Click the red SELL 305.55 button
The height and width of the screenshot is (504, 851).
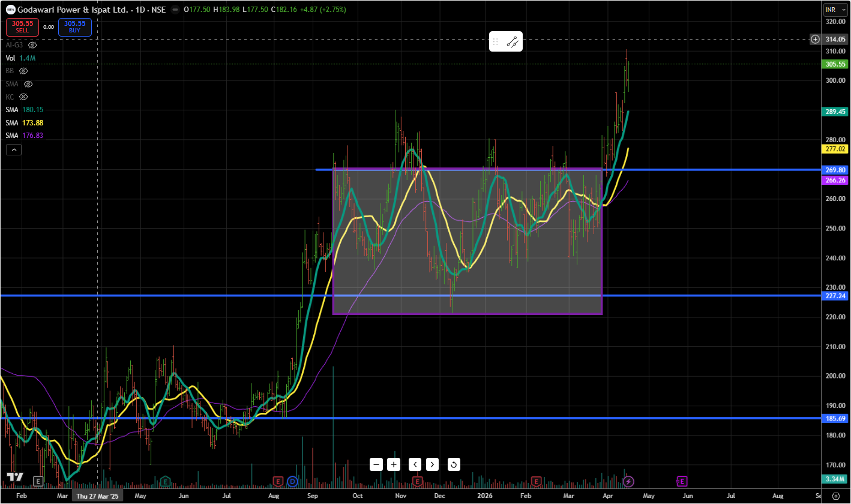click(x=22, y=26)
